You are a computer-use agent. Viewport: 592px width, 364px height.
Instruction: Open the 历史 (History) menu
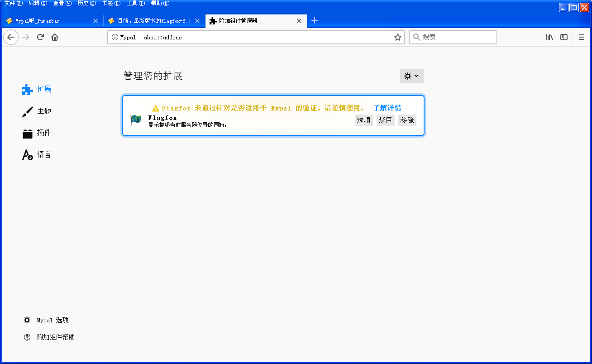[86, 3]
